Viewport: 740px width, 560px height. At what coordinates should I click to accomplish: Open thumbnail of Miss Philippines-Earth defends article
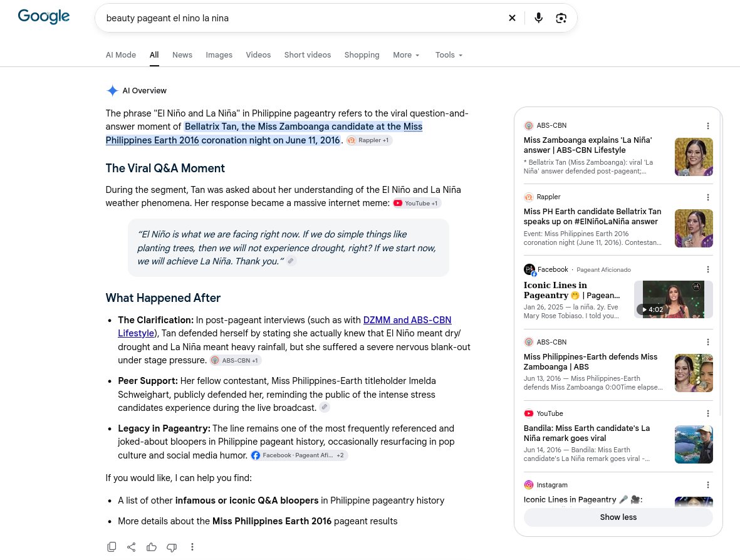694,373
